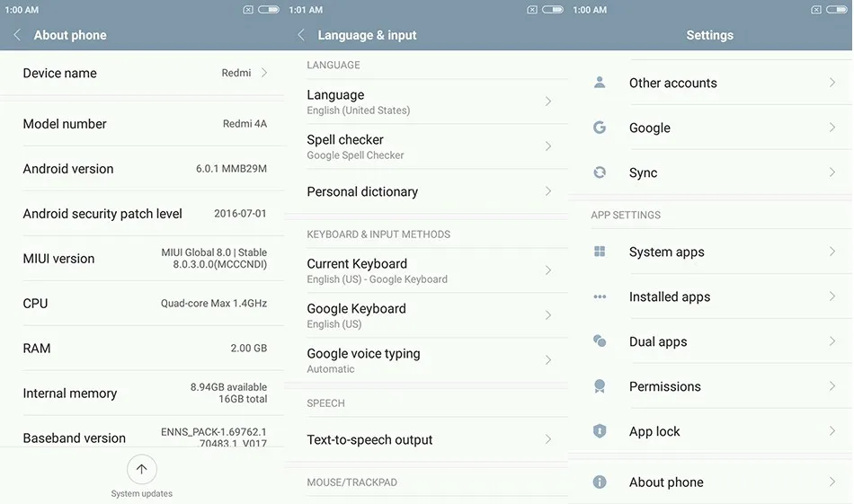This screenshot has height=504, width=854.
Task: Tap the Other accounts person icon
Action: click(x=600, y=83)
